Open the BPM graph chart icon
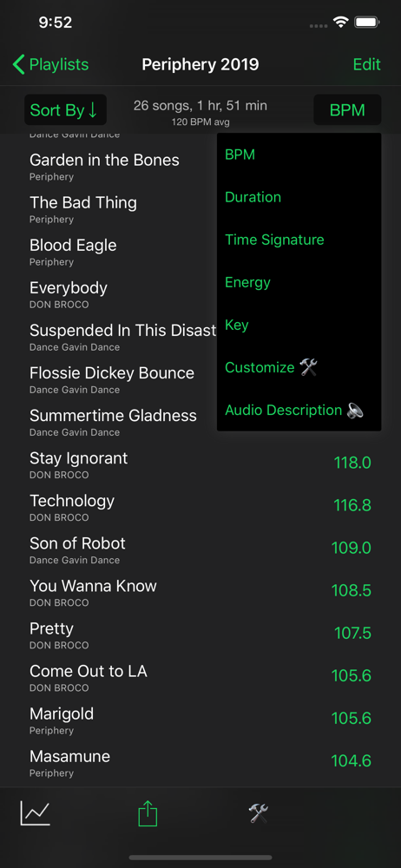 (36, 813)
